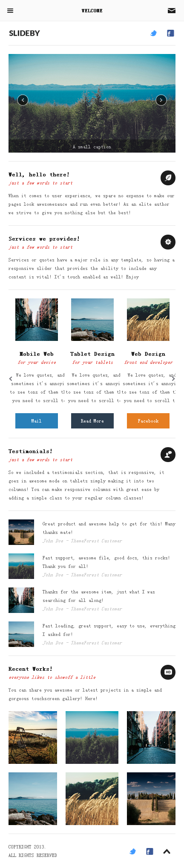Click the leaf icon next to hello heading
This screenshot has height=868, width=184.
[168, 178]
